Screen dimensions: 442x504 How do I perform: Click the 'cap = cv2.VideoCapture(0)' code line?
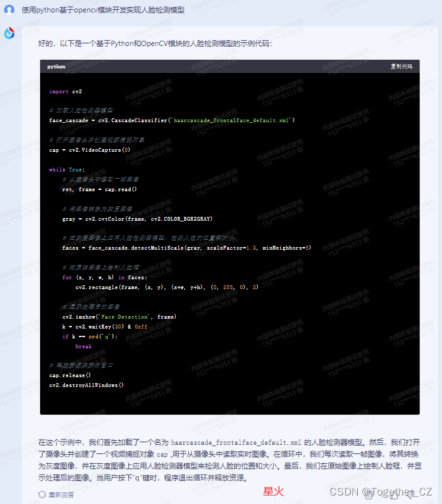pyautogui.click(x=89, y=150)
